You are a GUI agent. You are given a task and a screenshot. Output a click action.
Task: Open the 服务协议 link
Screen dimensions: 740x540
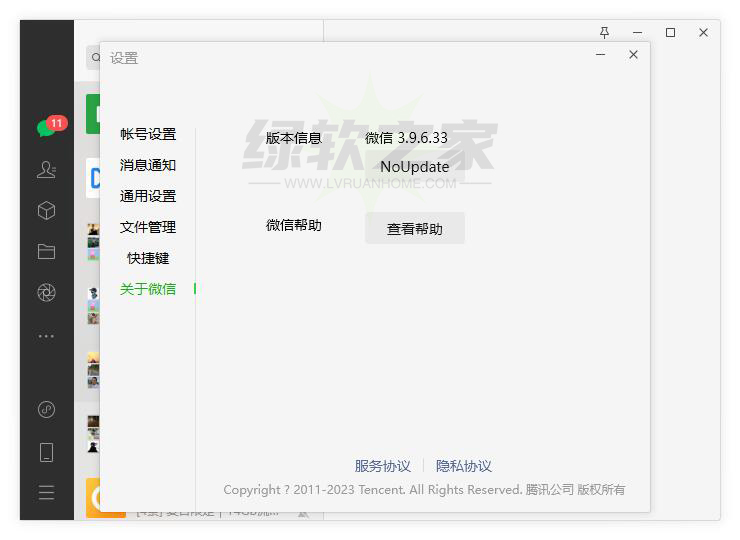[x=382, y=466]
